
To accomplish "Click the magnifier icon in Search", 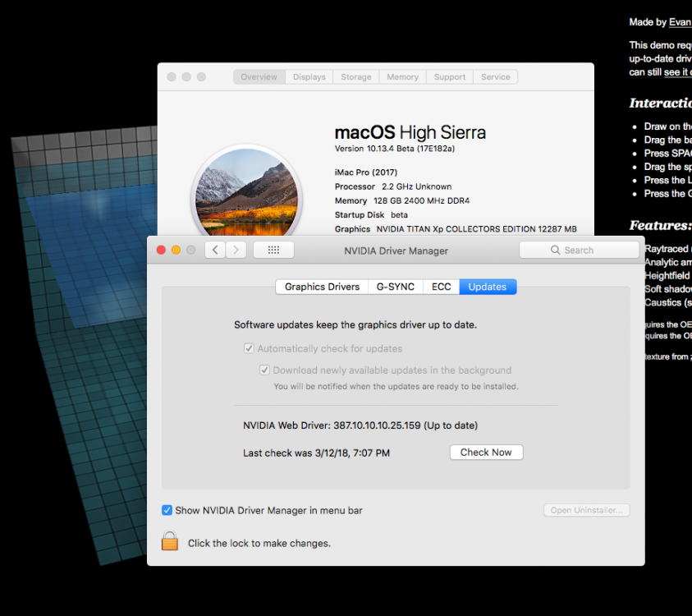I will [555, 250].
